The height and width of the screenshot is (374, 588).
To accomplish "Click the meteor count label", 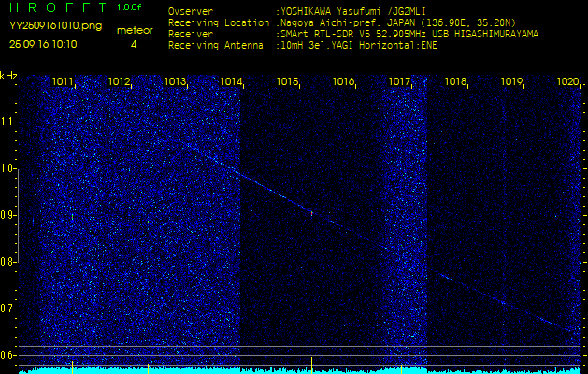I will click(x=135, y=31).
